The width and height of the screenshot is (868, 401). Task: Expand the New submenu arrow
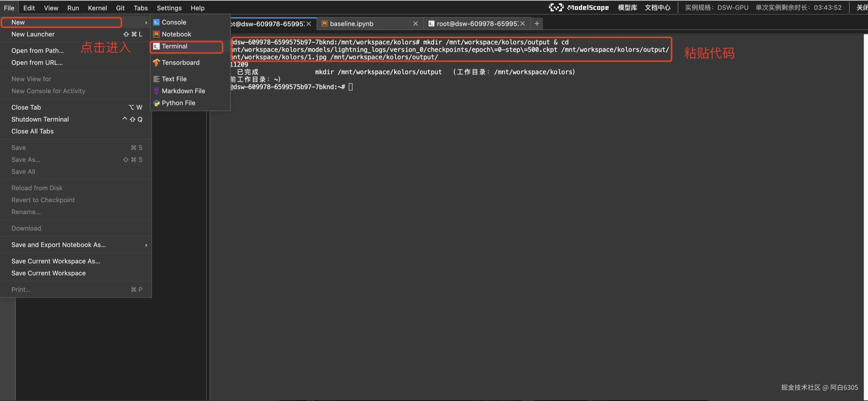coord(146,23)
